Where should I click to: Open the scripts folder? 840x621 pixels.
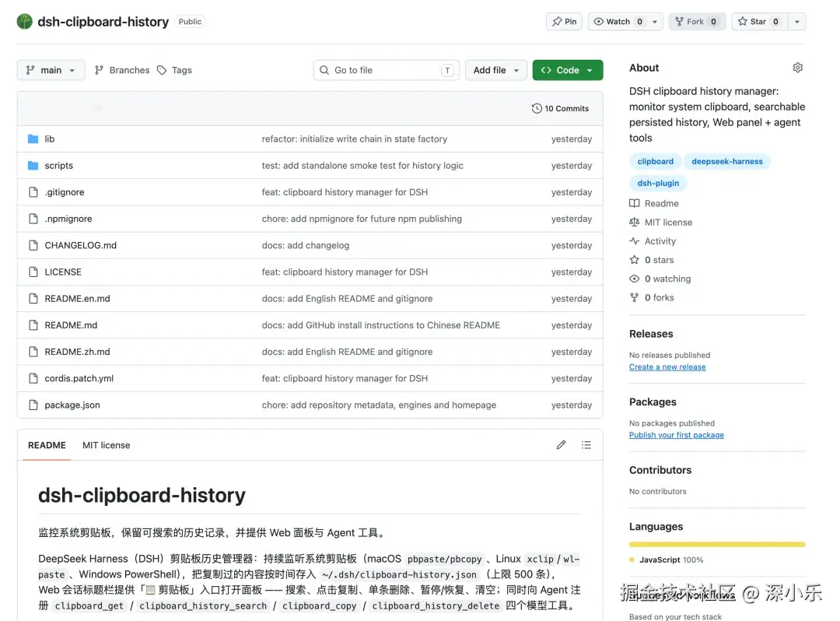(x=58, y=166)
